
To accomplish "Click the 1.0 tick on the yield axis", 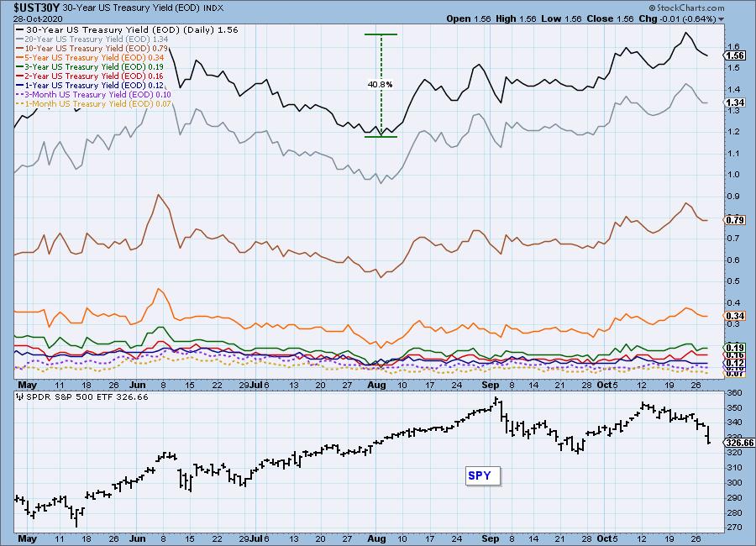I will 734,175.
